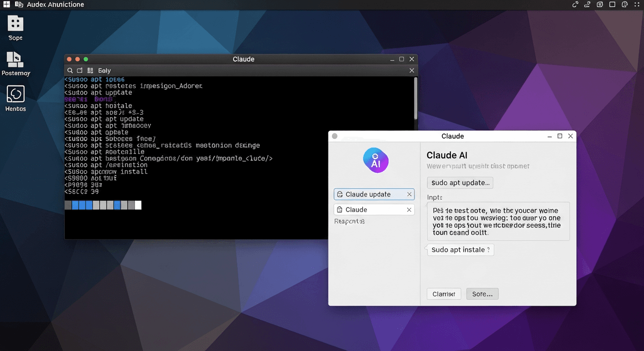This screenshot has height=351, width=644.
Task: Close the terminal toolbar with its X
Action: (x=412, y=70)
